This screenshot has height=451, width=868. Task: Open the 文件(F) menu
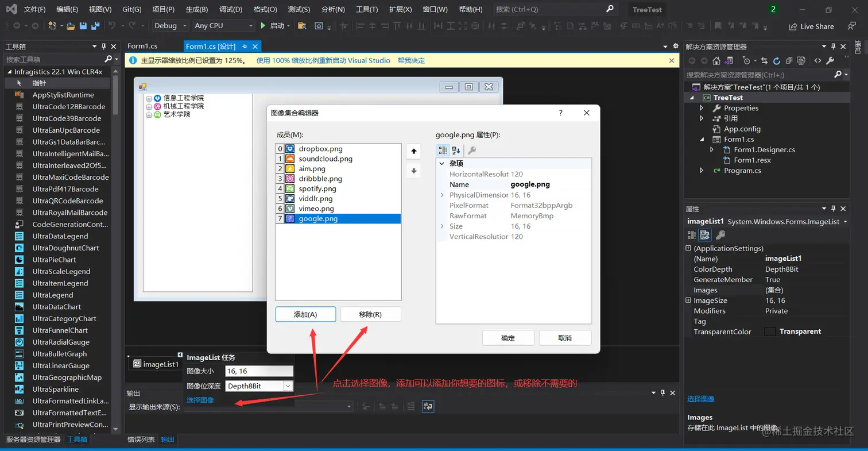pyautogui.click(x=35, y=10)
